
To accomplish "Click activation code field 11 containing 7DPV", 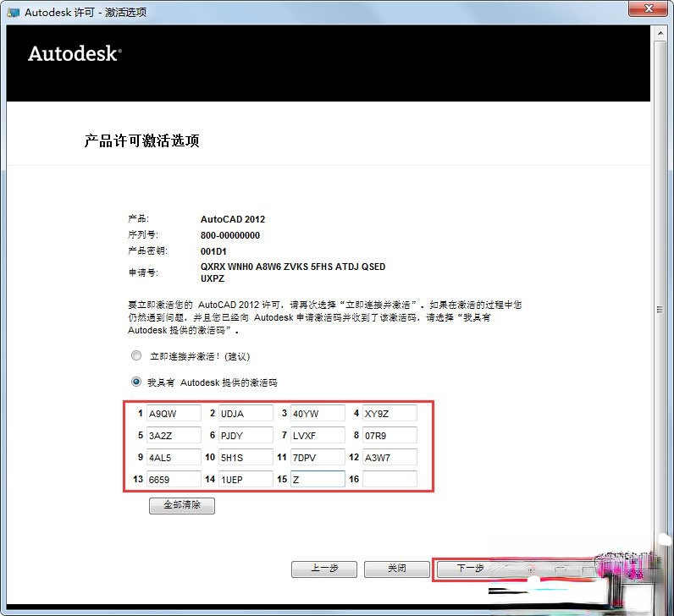I will [x=318, y=457].
